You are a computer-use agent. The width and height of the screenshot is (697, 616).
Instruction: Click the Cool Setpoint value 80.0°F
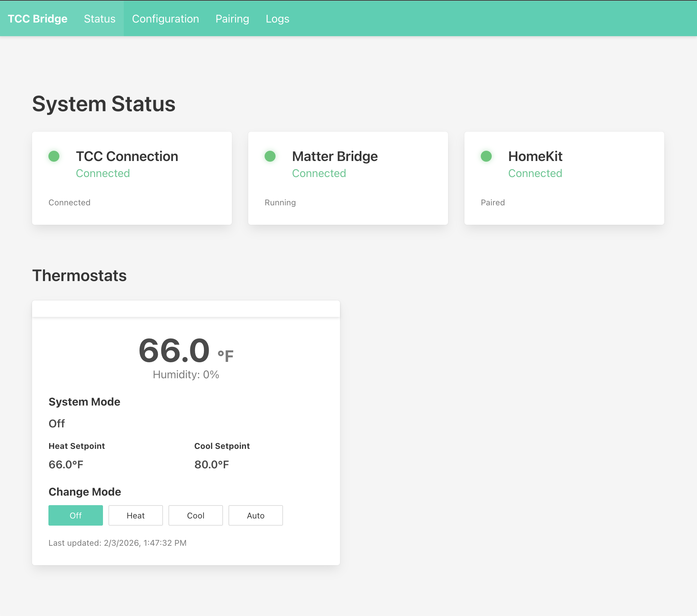211,464
